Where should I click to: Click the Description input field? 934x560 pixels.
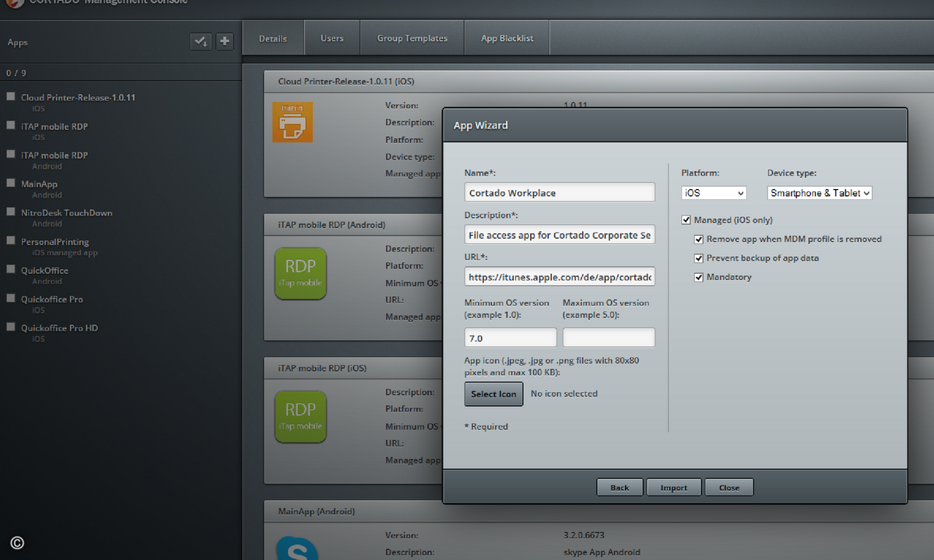tap(560, 234)
